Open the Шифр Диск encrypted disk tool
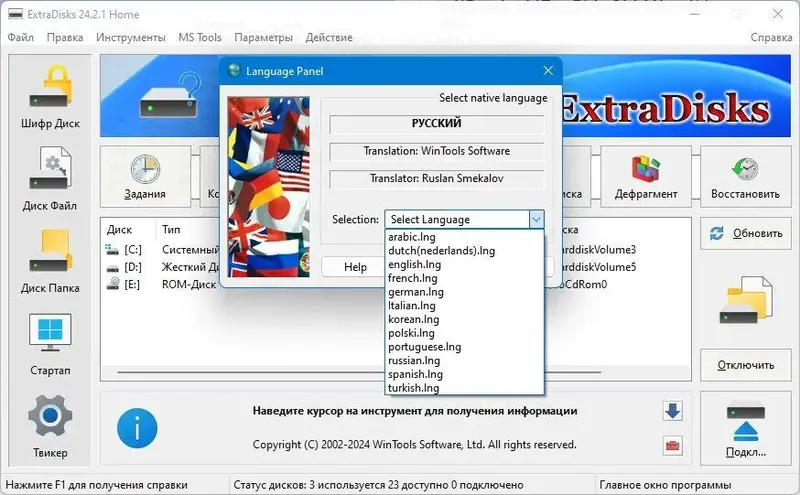The width and height of the screenshot is (800, 495). pyautogui.click(x=50, y=96)
